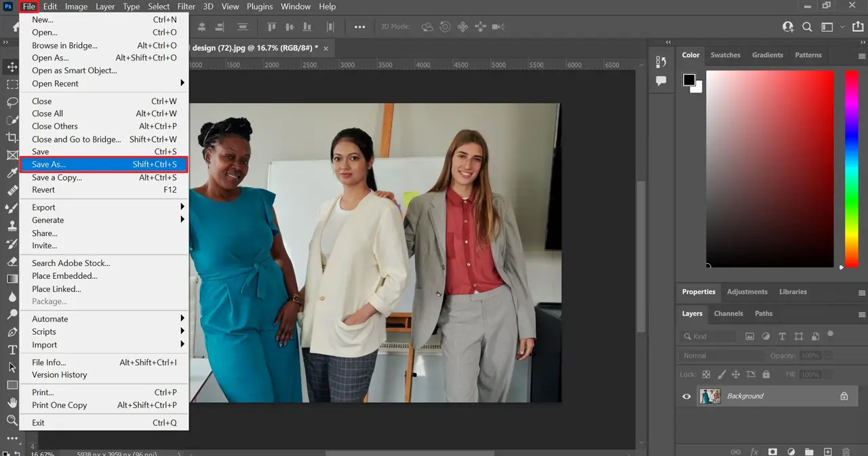Open the Window menu
Screen dimensions: 868x456
click(296, 6)
